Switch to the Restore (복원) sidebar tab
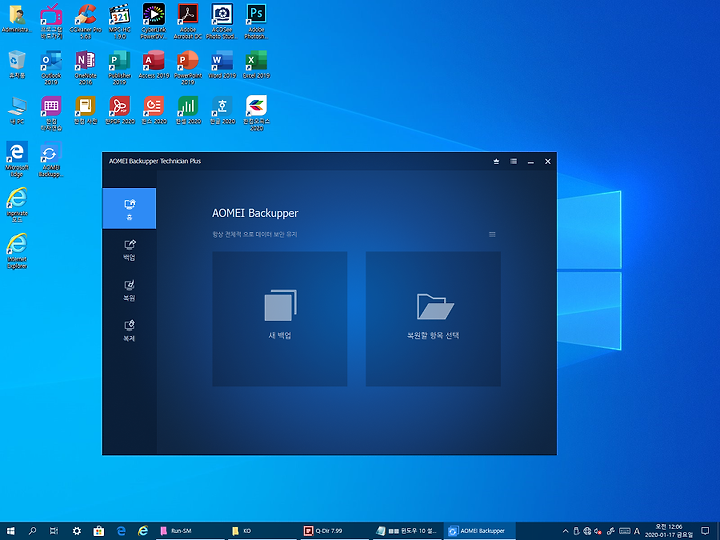Image resolution: width=720 pixels, height=540 pixels. click(x=129, y=290)
